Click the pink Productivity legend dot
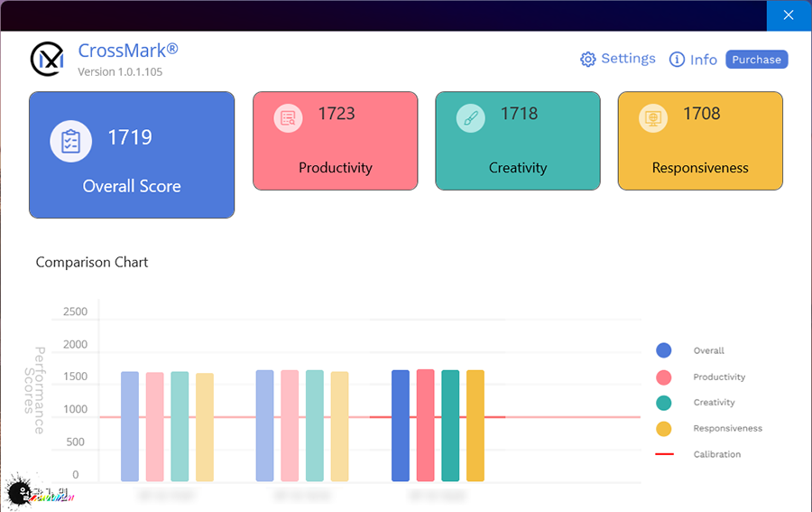This screenshot has width=812, height=512. coord(663,377)
